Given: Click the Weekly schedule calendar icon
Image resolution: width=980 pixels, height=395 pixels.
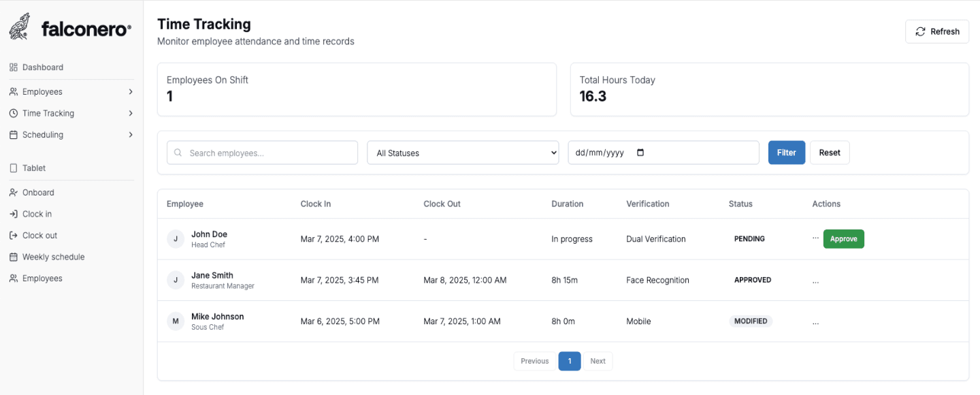Looking at the screenshot, I should pos(14,257).
